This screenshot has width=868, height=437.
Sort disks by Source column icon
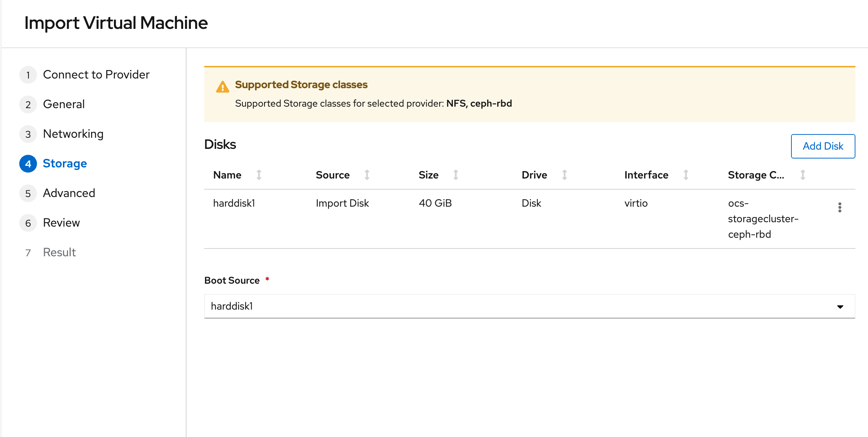[x=367, y=175]
